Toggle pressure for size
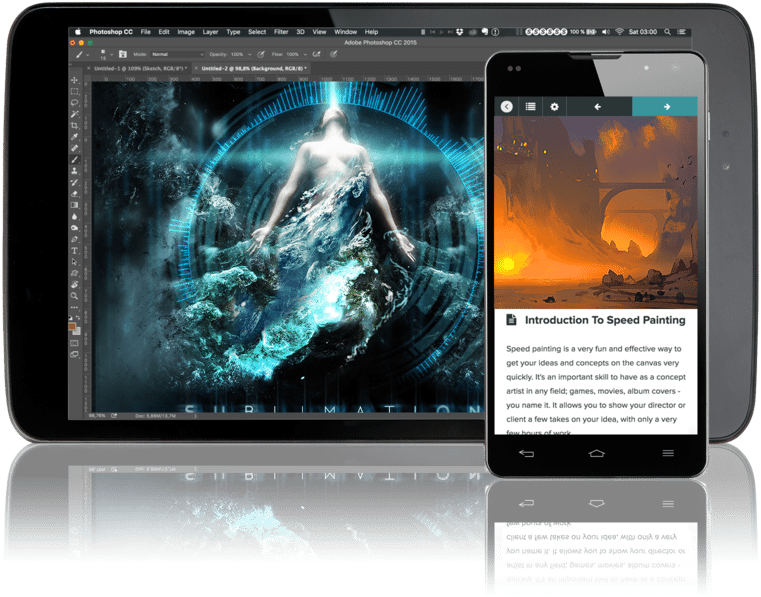The height and width of the screenshot is (597, 761). point(334,54)
